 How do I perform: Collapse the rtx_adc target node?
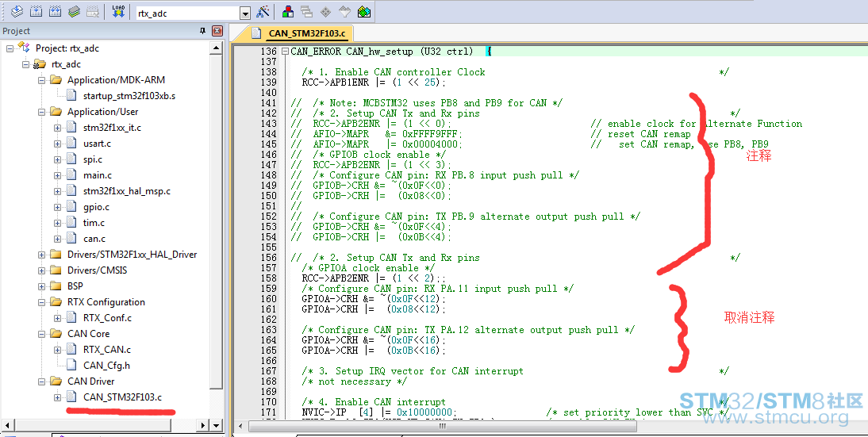coord(25,64)
